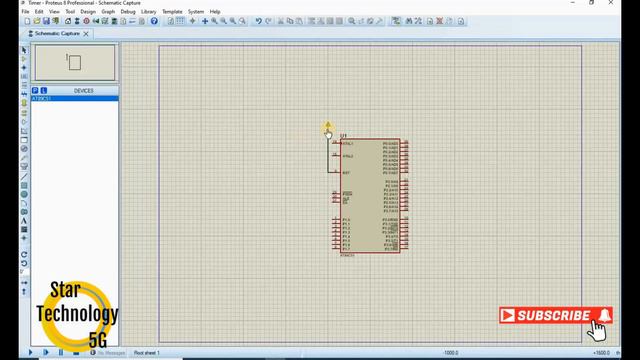The height and width of the screenshot is (360, 640).
Task: Open the Template menu
Action: (x=172, y=11)
